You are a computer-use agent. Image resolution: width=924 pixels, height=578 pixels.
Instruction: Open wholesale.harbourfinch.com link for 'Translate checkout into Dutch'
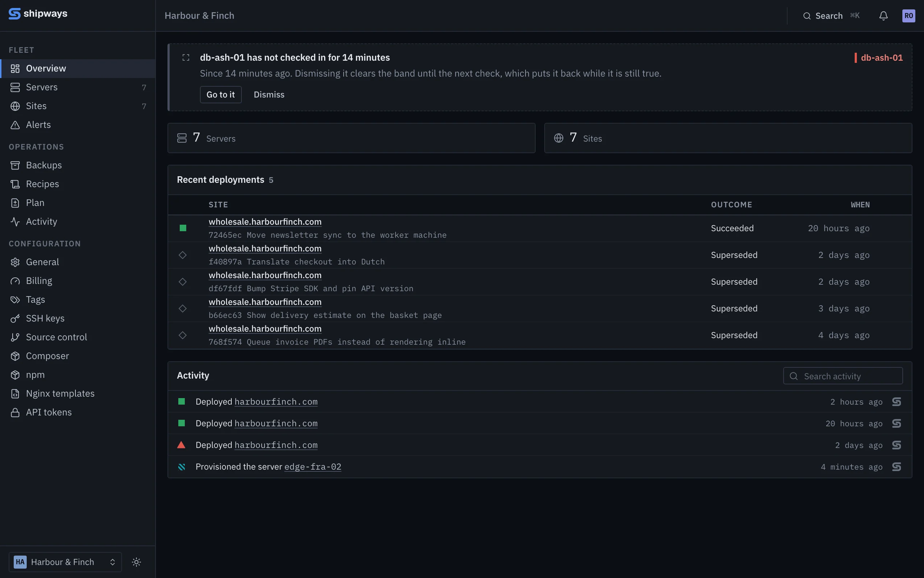click(x=265, y=249)
